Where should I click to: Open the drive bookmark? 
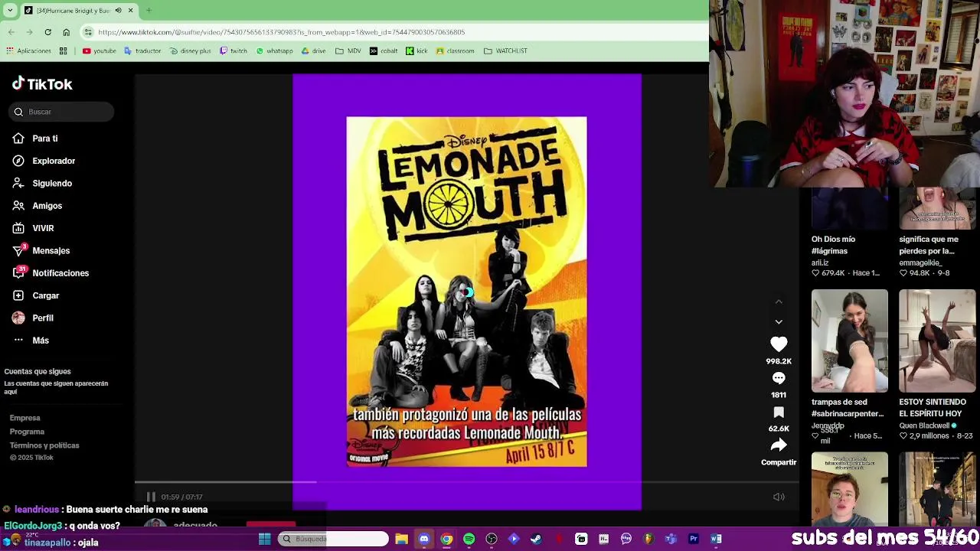point(314,51)
